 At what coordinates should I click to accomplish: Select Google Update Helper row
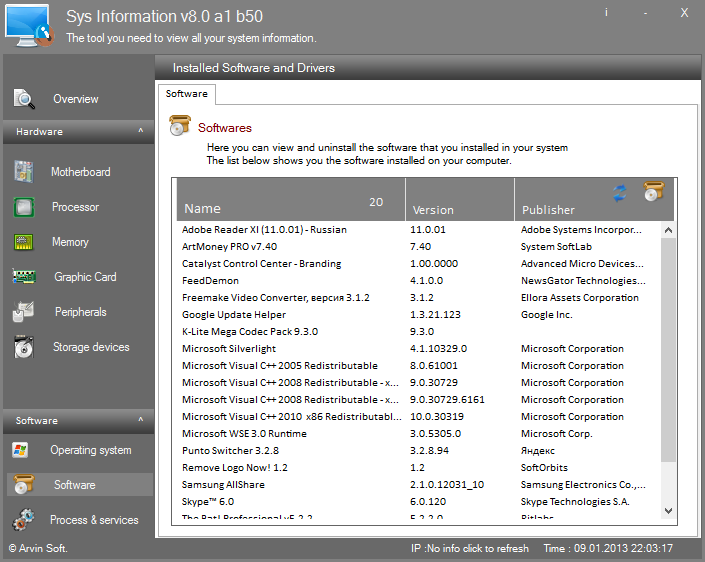coord(420,315)
